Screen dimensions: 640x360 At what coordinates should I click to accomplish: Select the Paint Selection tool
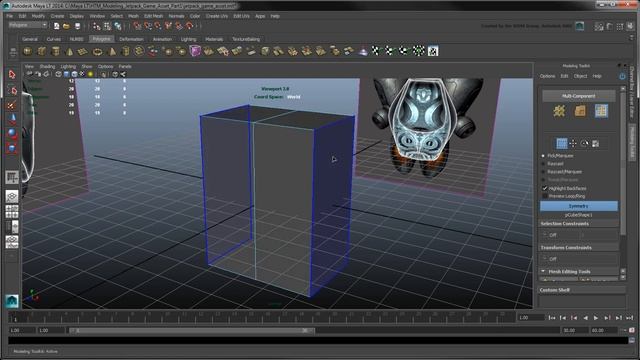pos(12,105)
